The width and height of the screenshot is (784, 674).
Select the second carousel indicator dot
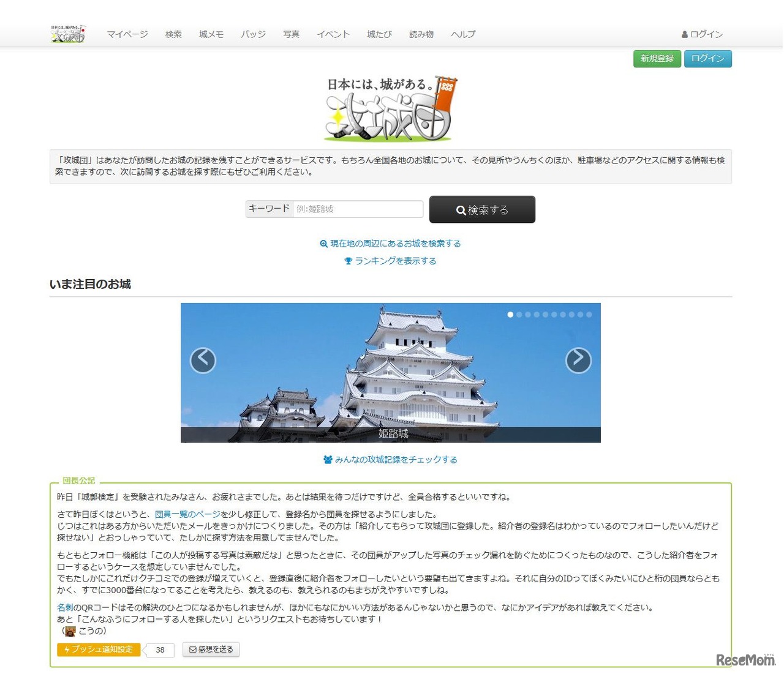520,314
